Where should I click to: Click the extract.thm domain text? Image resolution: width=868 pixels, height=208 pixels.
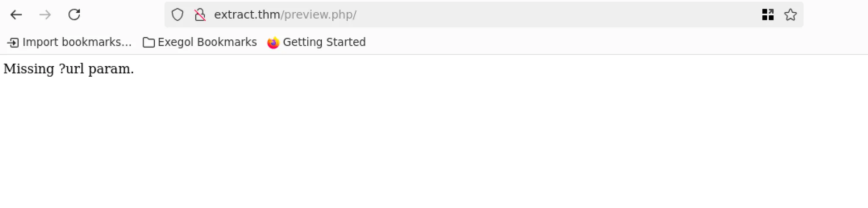(247, 15)
